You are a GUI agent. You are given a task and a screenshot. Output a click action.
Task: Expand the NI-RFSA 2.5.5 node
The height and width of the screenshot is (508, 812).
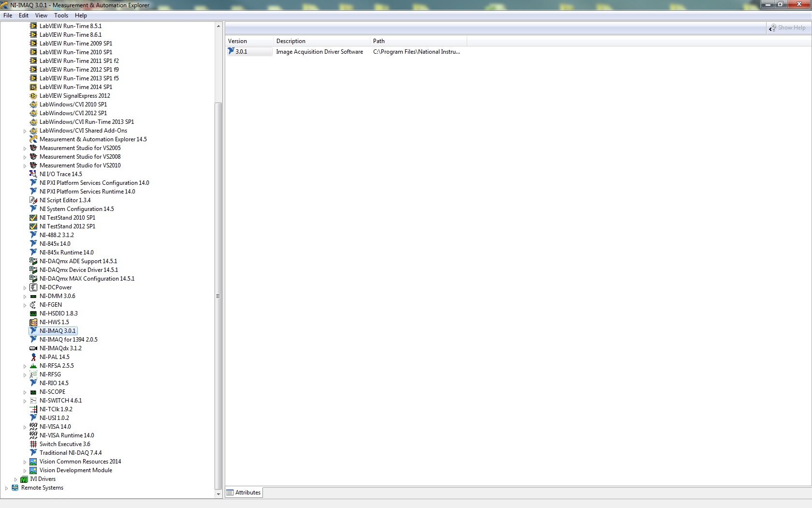point(25,366)
